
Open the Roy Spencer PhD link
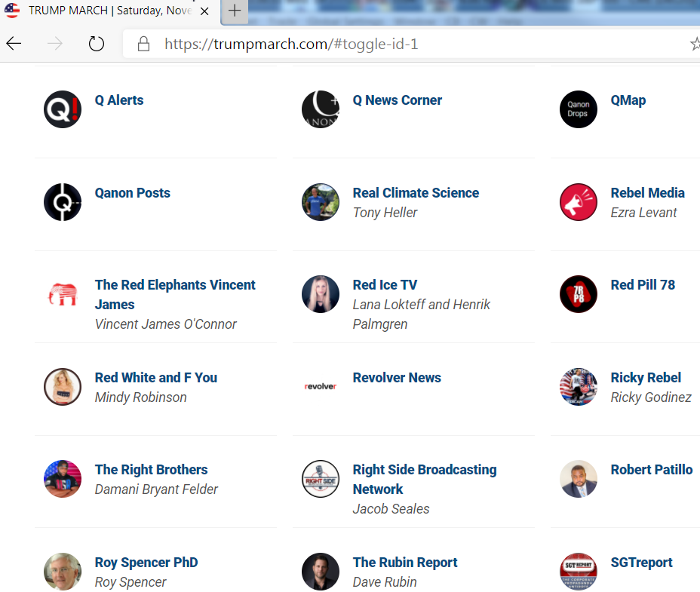146,563
